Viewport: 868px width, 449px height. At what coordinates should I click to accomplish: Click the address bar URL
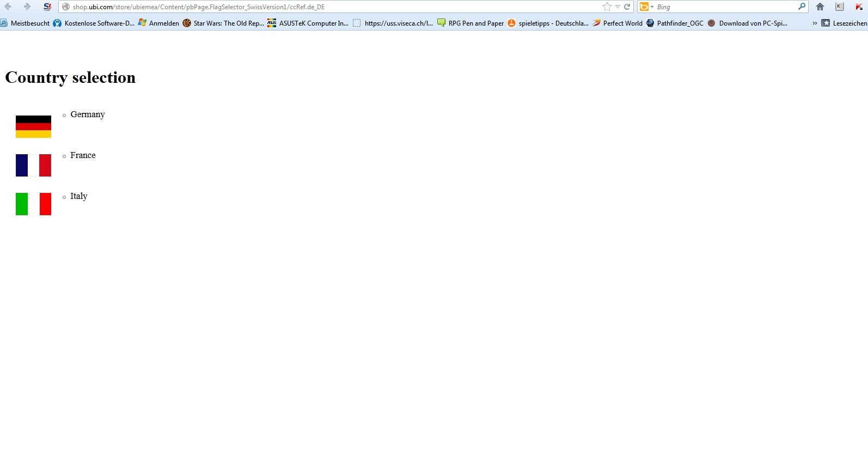(x=198, y=7)
